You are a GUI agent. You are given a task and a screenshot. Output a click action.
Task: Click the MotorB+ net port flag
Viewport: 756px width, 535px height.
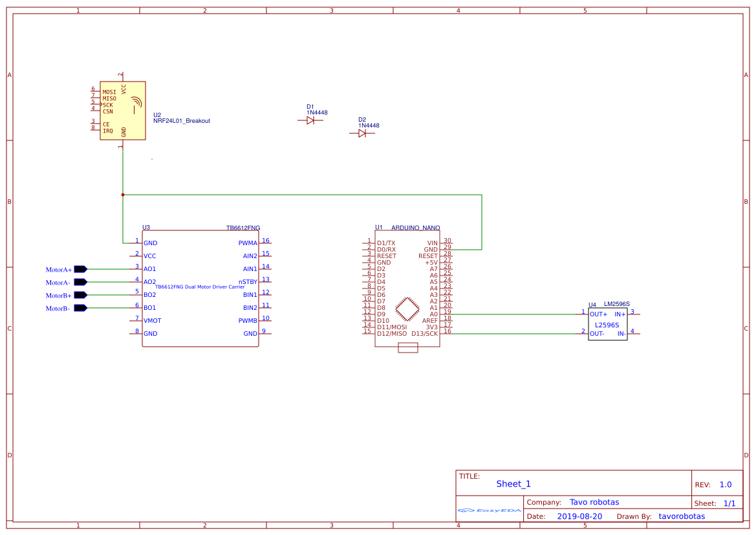coord(81,295)
